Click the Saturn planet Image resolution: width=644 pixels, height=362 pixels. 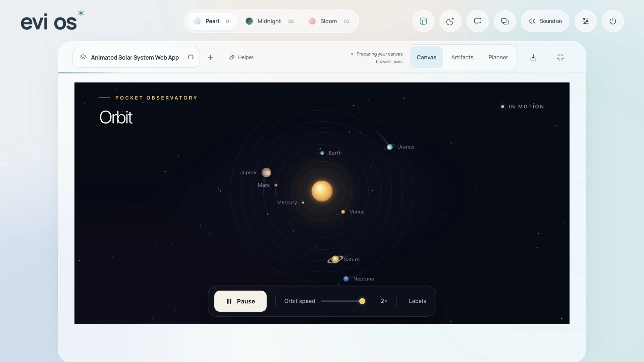point(335,259)
